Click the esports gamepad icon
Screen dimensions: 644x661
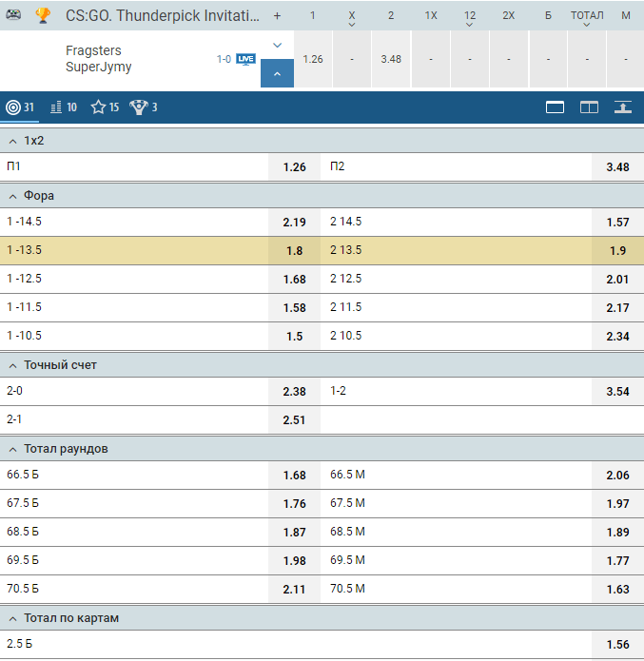13,15
